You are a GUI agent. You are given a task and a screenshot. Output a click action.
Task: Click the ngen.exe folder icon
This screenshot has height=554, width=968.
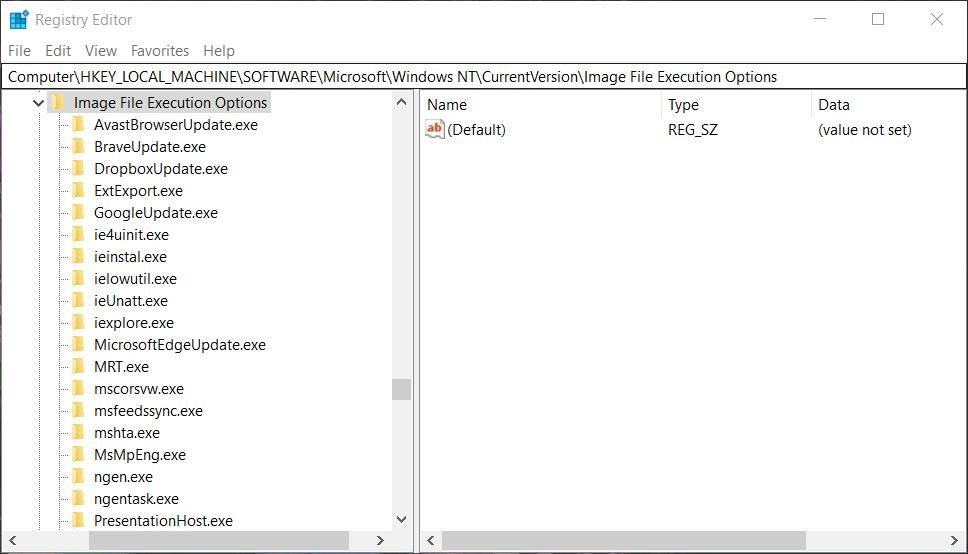click(78, 477)
